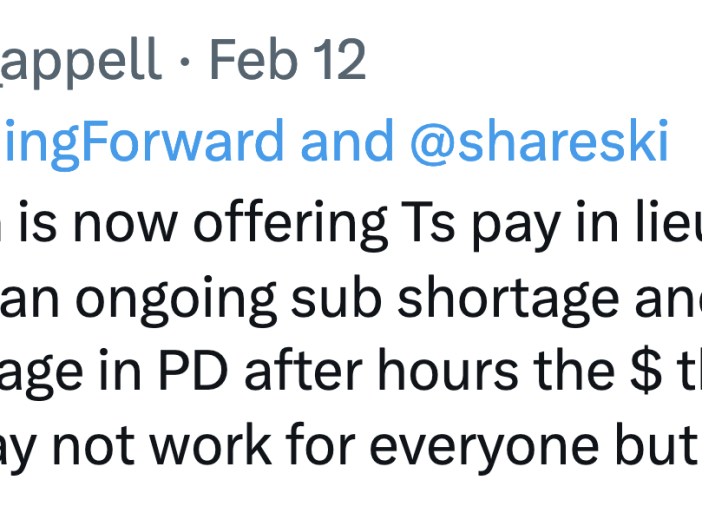The width and height of the screenshot is (702, 526).
Task: Open the 'Feb 12' tweet timestamp
Action: (x=288, y=59)
